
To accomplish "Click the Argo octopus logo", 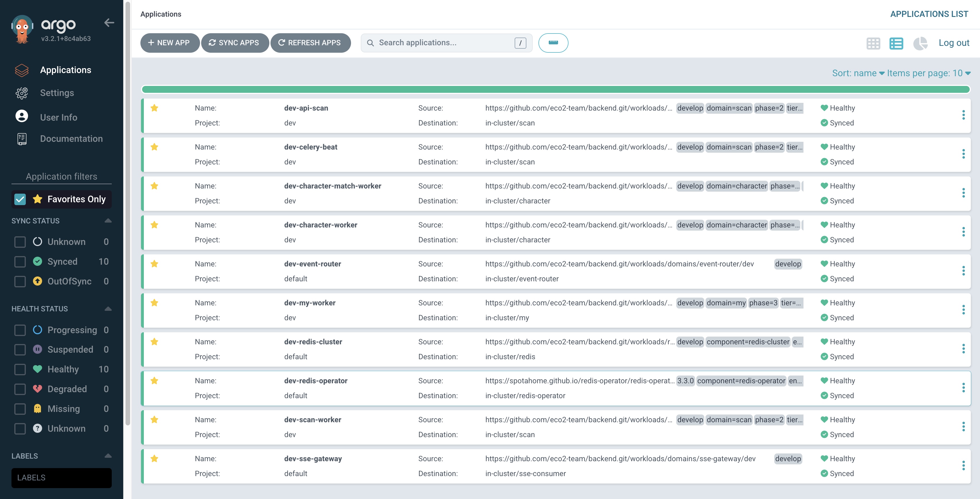I will point(22,29).
